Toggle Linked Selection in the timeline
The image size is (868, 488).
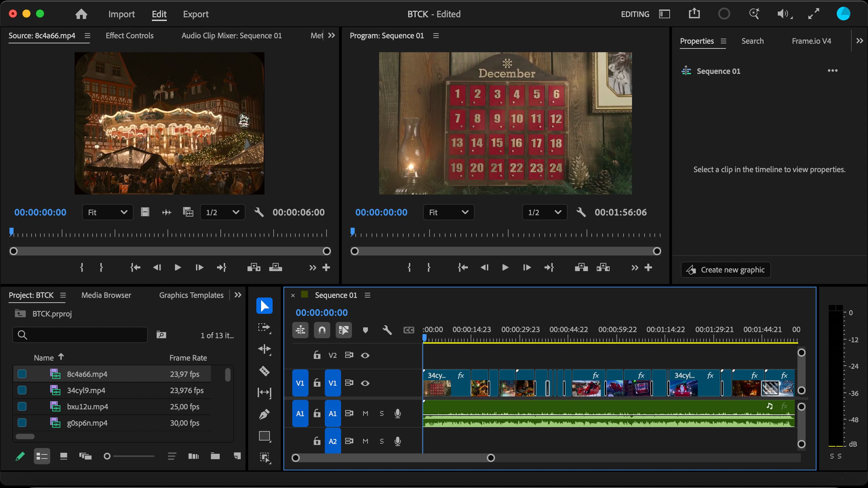pyautogui.click(x=343, y=330)
